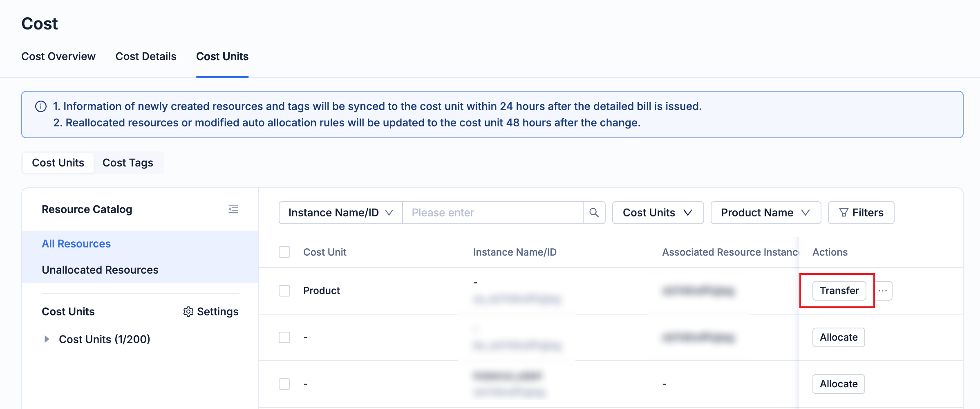Image resolution: width=980 pixels, height=409 pixels.
Task: Click the search magnifier icon
Action: pyautogui.click(x=594, y=213)
